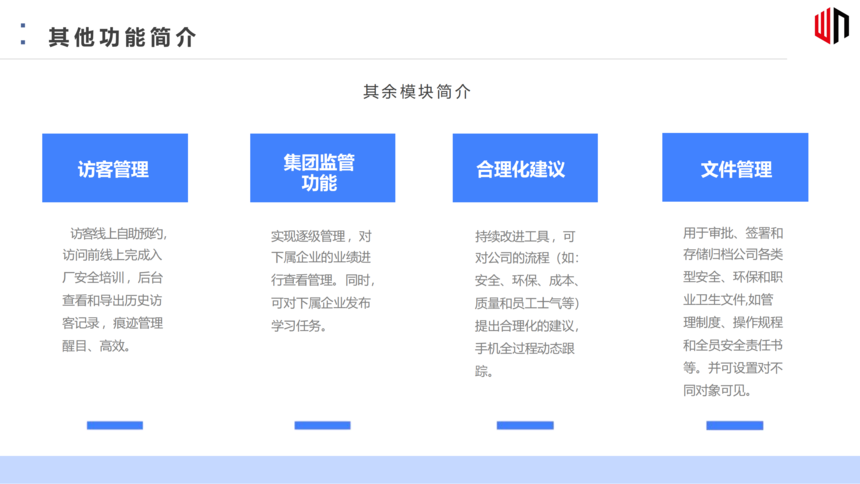Click the text line 质量和员工士气等）
This screenshot has width=860, height=484.
[x=527, y=303]
